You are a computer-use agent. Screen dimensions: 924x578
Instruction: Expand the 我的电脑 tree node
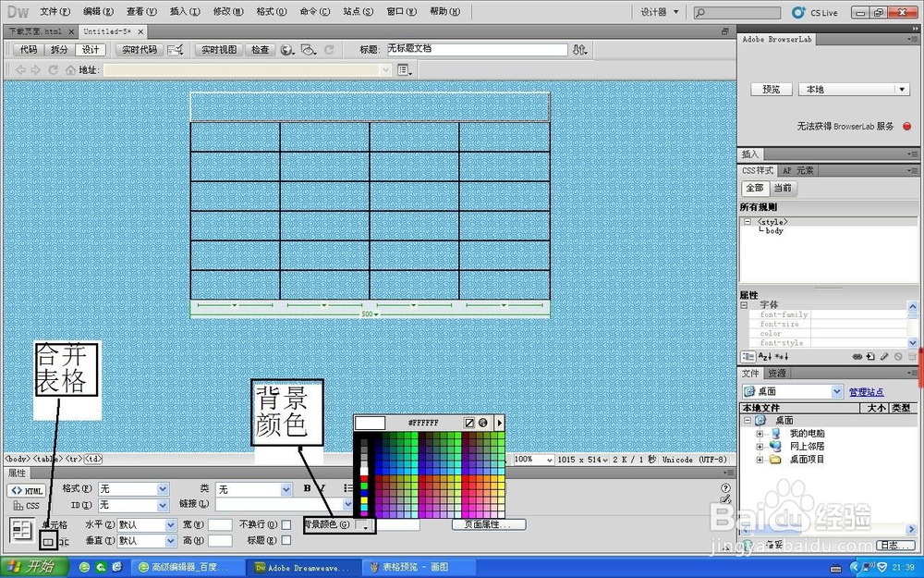coord(760,434)
